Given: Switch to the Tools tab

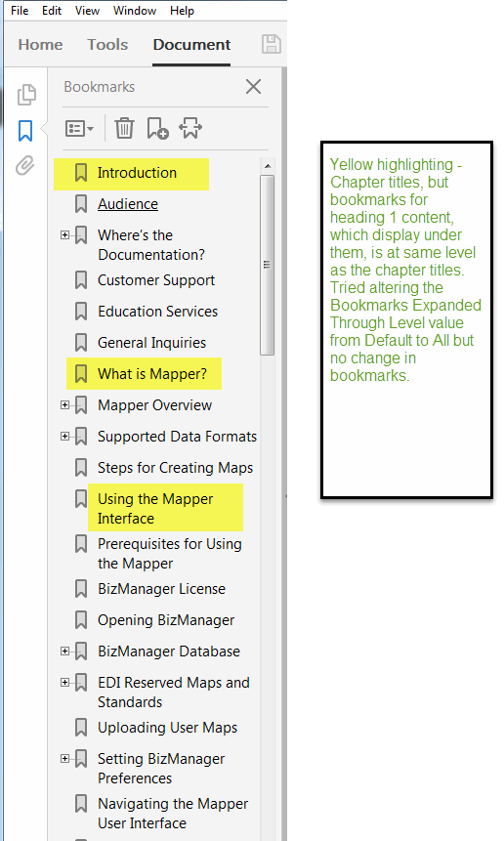Looking at the screenshot, I should [x=107, y=45].
